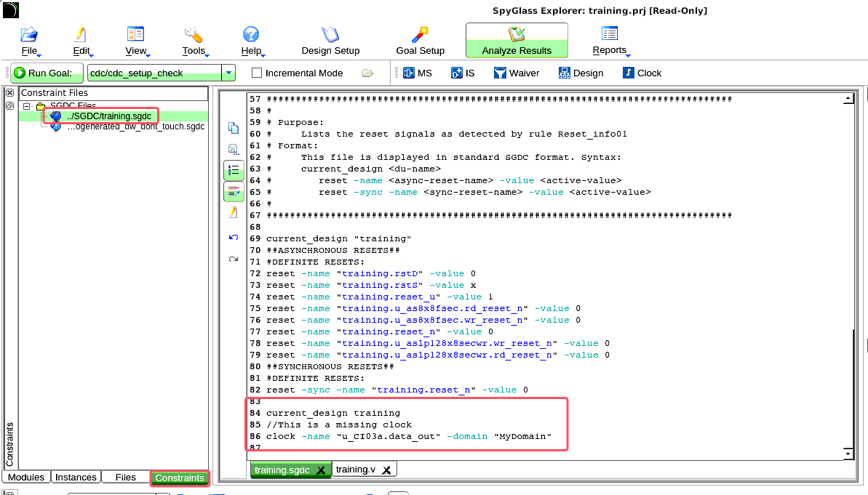The width and height of the screenshot is (868, 495).
Task: Go to Design Setup stage
Action: pos(330,41)
